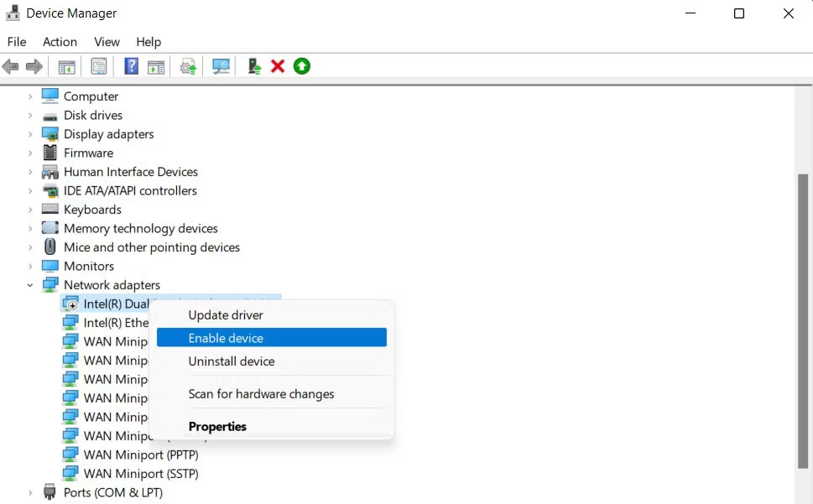Expand the Memory technology devices node

(30, 228)
